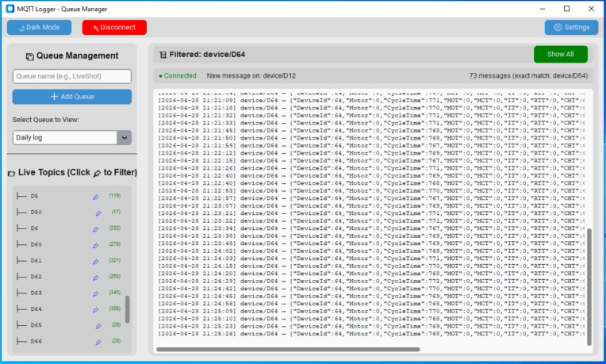Click the (278) count on D60 row
This screenshot has width=606, height=364.
point(115,244)
